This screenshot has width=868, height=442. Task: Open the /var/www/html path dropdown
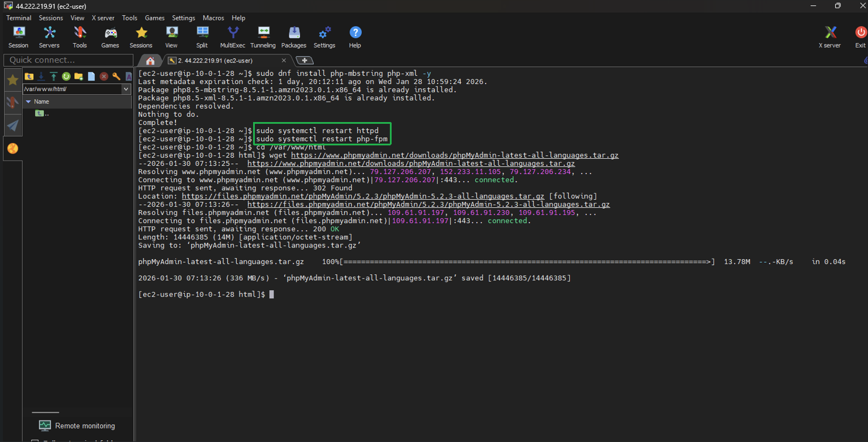(x=127, y=89)
